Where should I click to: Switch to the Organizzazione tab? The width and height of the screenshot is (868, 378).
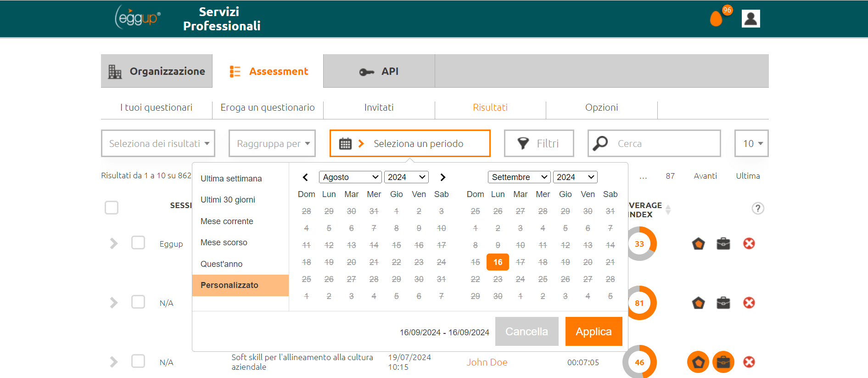157,71
